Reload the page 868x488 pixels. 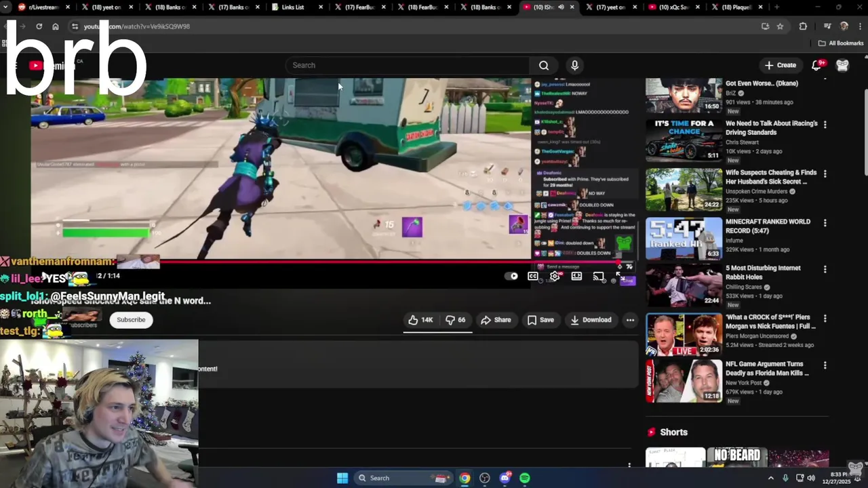tap(39, 26)
